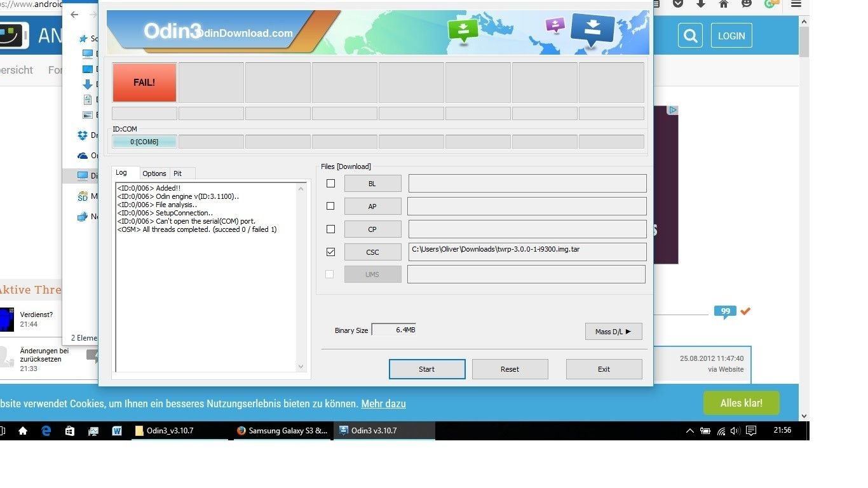
Task: Uncheck the CSC checkbox
Action: pyautogui.click(x=330, y=252)
